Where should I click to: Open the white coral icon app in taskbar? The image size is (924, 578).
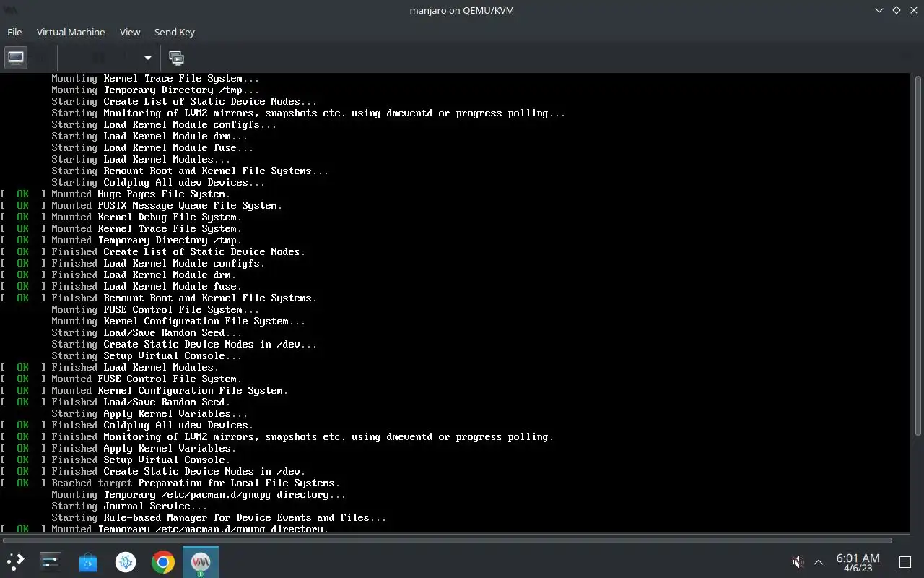click(x=126, y=561)
